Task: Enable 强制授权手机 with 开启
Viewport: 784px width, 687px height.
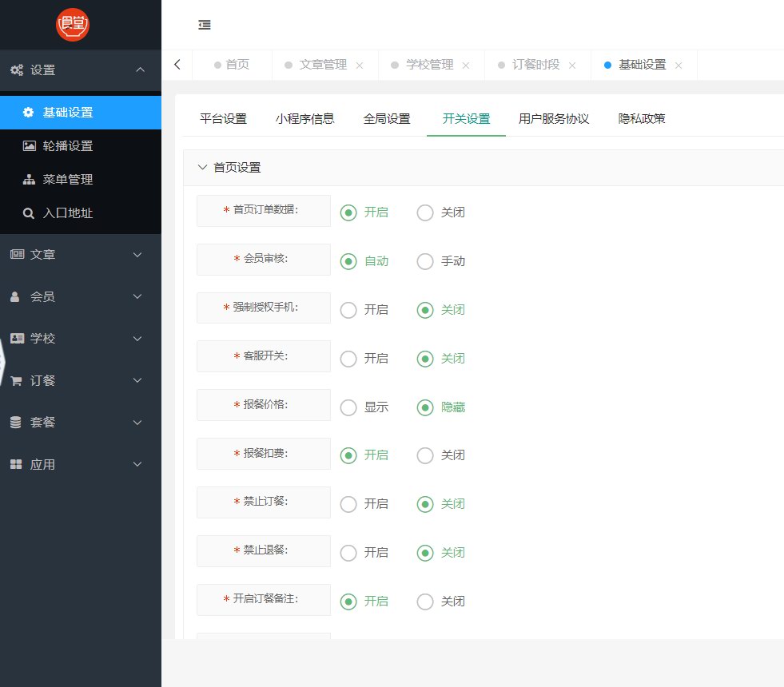Action: (x=348, y=310)
